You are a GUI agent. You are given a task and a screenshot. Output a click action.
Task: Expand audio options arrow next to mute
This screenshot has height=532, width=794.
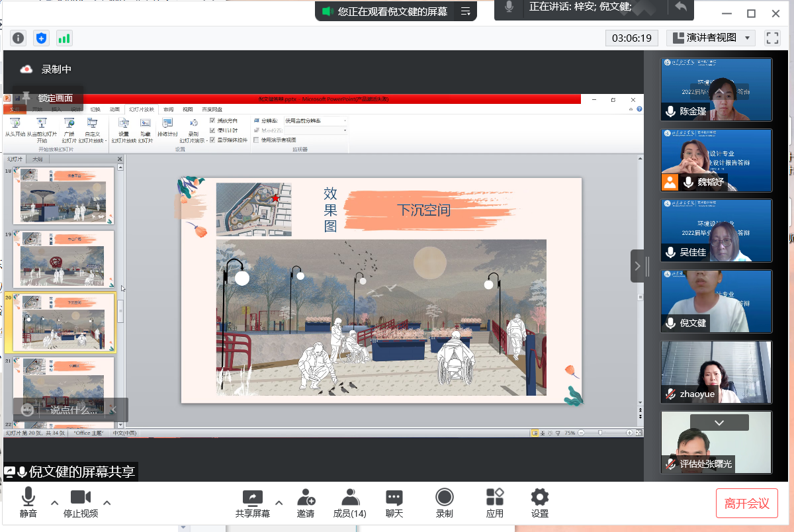[x=55, y=503]
